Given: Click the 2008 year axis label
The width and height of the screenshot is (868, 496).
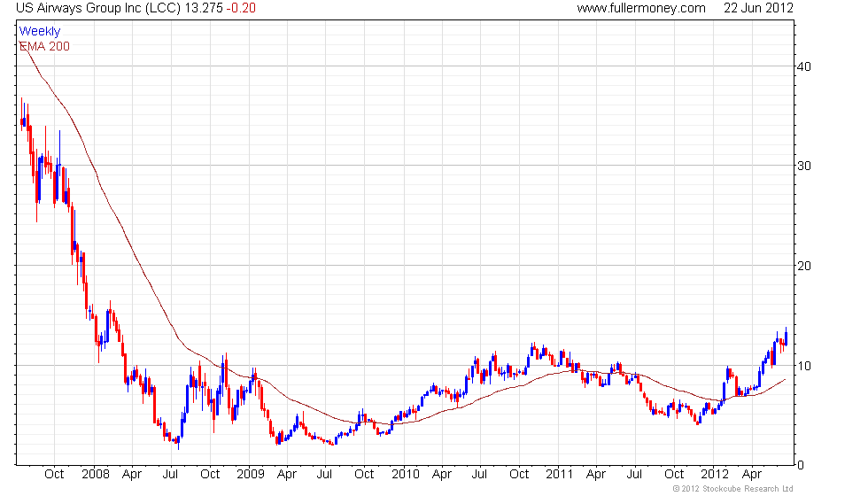Looking at the screenshot, I should [x=96, y=475].
